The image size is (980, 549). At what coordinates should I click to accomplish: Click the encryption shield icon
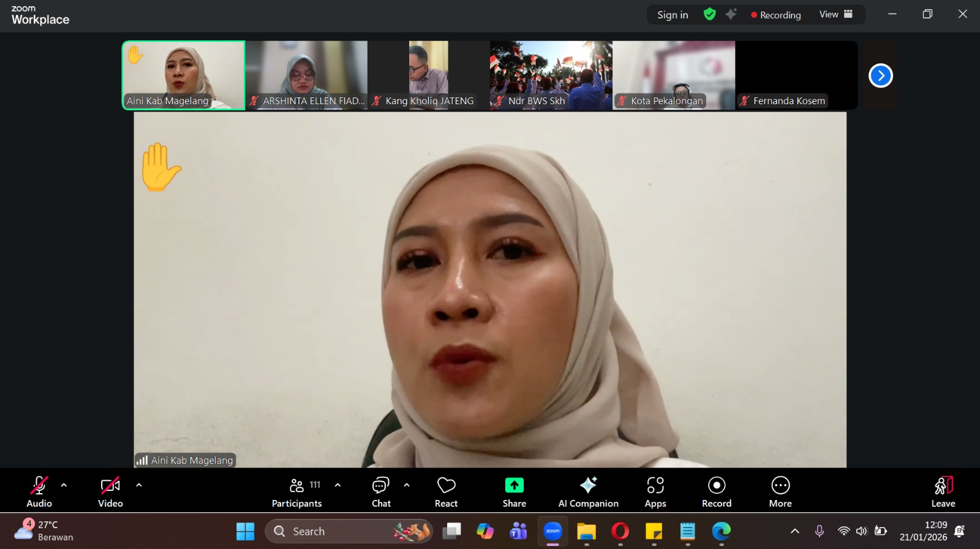709,15
